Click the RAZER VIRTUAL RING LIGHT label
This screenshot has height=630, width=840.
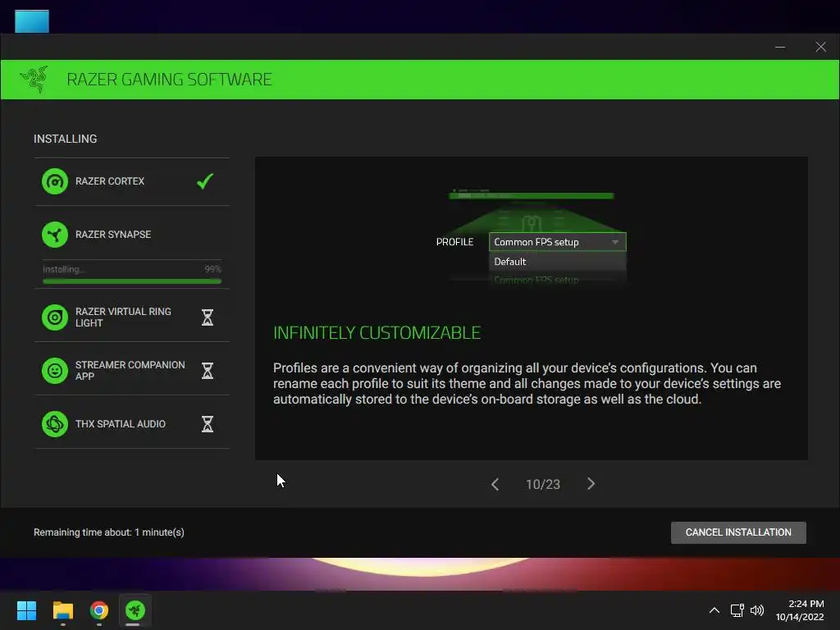tap(123, 317)
